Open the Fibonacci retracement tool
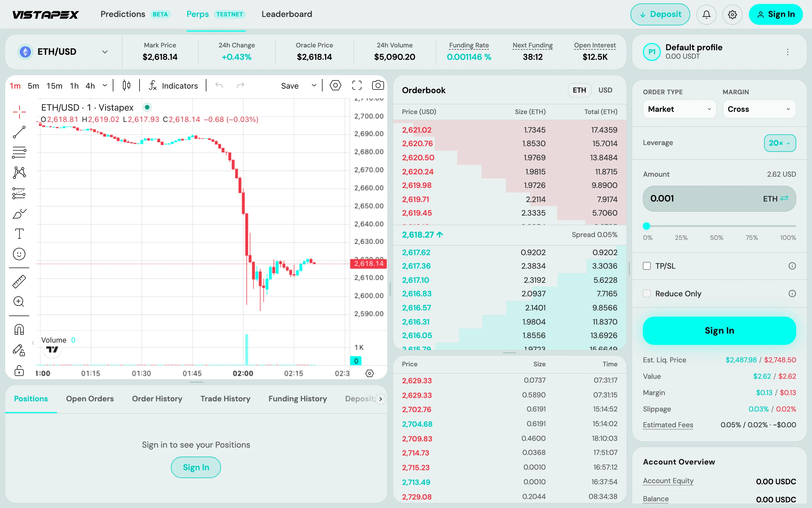Viewport: 812px width, 508px height. 19,152
